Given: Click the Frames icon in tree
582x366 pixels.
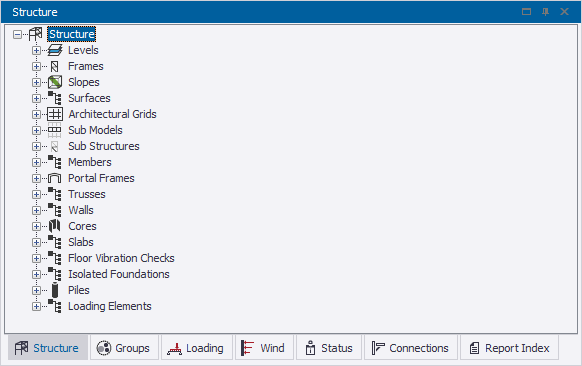Looking at the screenshot, I should 55,66.
